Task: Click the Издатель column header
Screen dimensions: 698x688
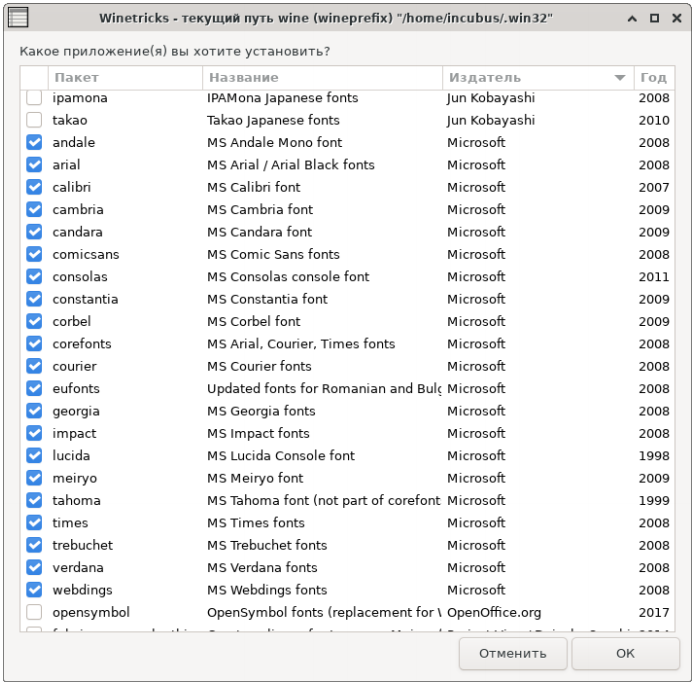Action: 520,78
